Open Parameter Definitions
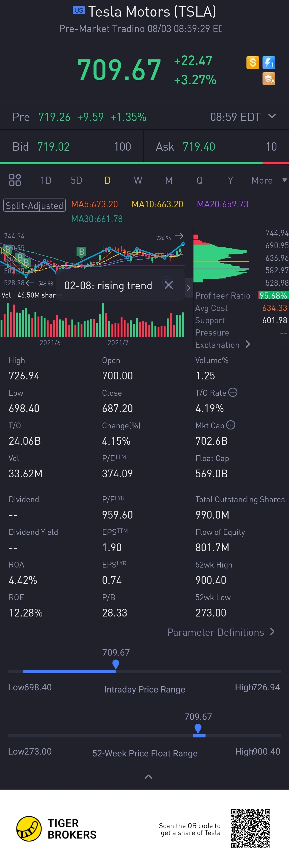 (x=221, y=632)
